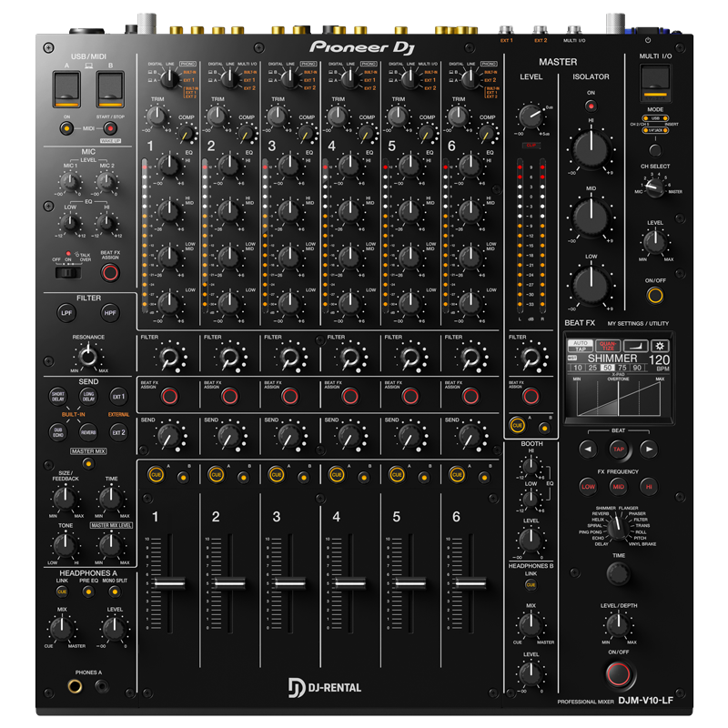Enable channel 2 BEAT FX ASSIGN
The width and height of the screenshot is (728, 728).
[x=230, y=396]
